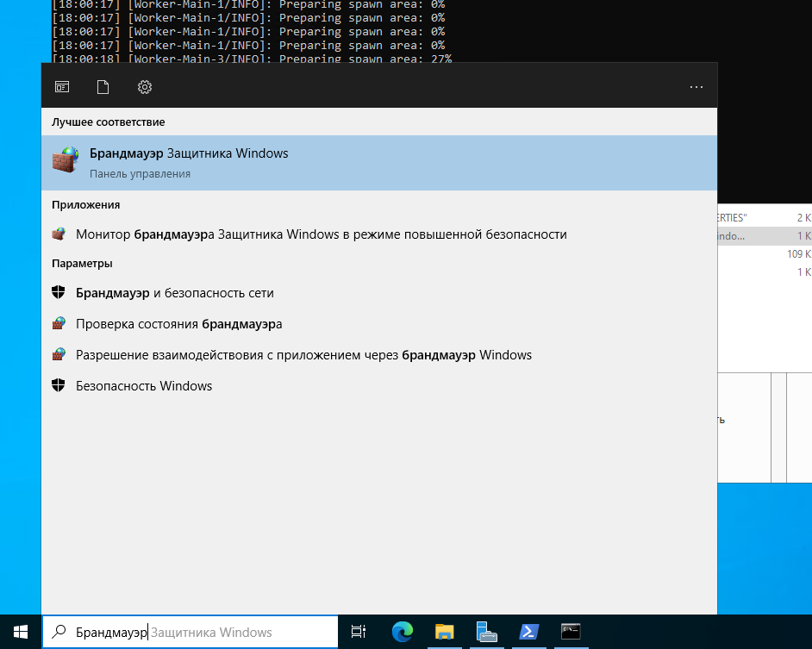Filter search results by documents icon

103,87
